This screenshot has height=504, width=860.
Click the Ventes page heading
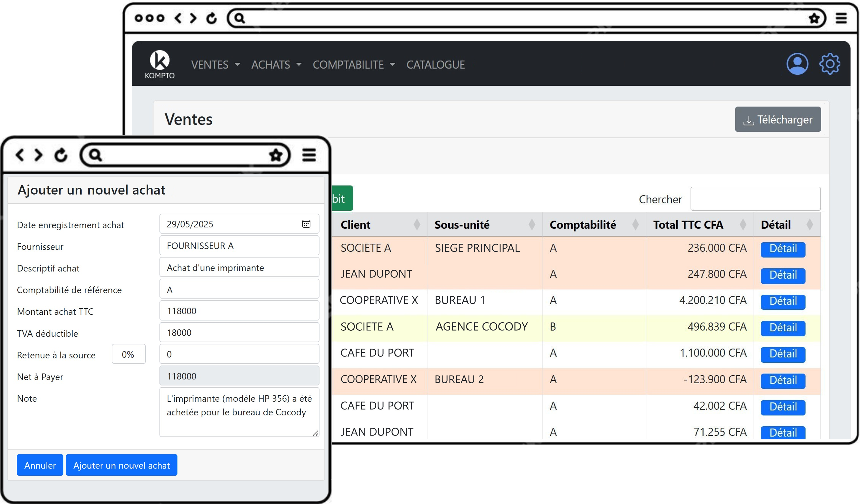[188, 119]
